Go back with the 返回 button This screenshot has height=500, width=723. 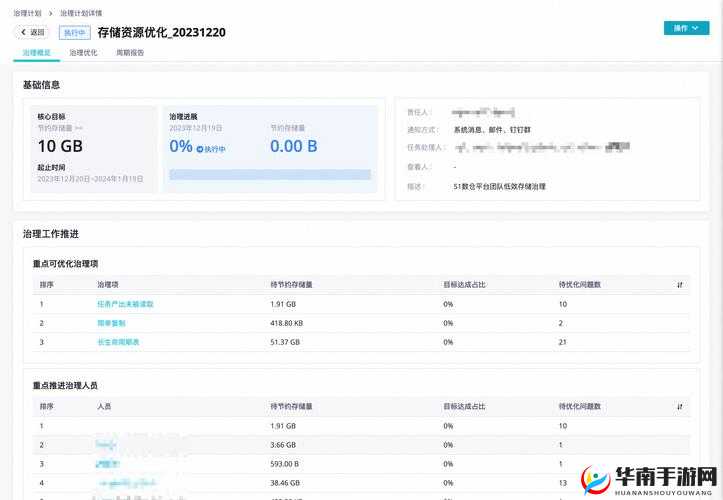pyautogui.click(x=32, y=32)
